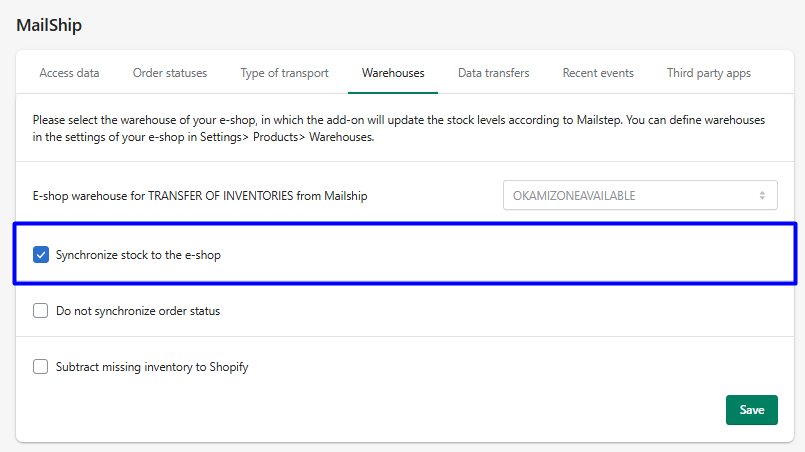Click the 'Do not synchronize order status' label
Screen dimensions: 805x452
point(138,311)
